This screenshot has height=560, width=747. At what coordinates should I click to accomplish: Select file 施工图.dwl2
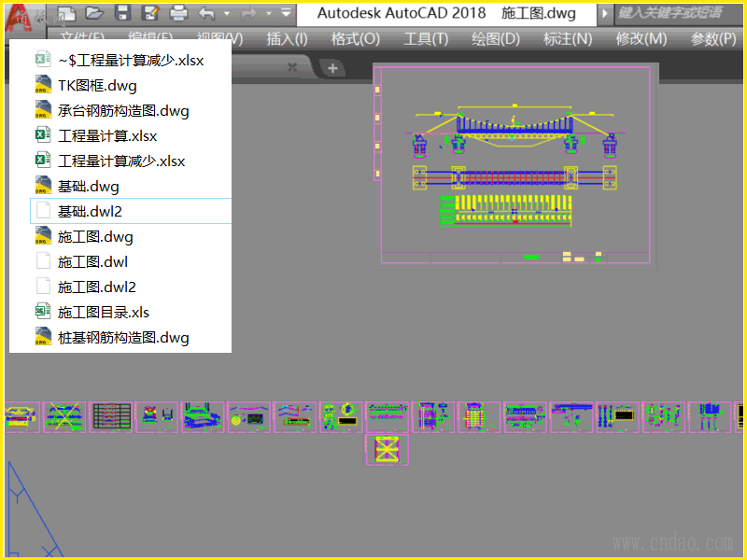131,287
